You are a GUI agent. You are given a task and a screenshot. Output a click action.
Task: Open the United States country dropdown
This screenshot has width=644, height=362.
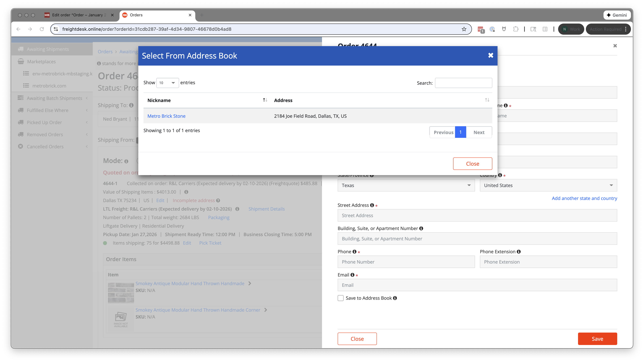548,185
